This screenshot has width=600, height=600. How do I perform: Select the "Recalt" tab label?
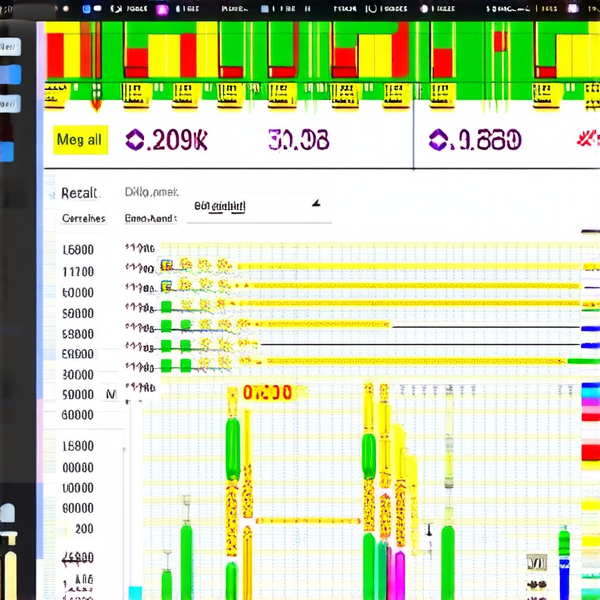pyautogui.click(x=79, y=193)
